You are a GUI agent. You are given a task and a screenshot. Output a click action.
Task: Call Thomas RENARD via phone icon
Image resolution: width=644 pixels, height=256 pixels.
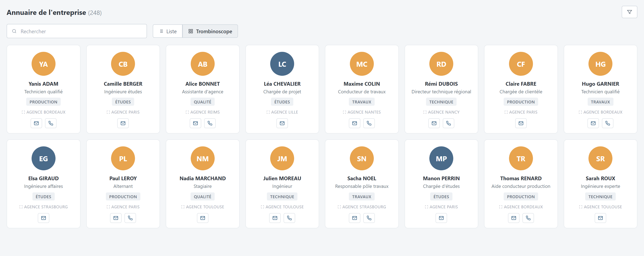pos(528,218)
